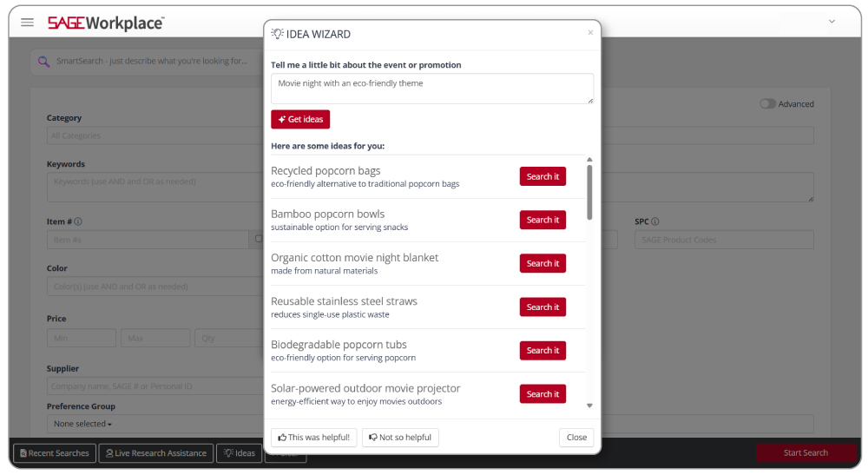Click Not so helpful thumbs-down
The height and width of the screenshot is (475, 868).
click(x=400, y=438)
